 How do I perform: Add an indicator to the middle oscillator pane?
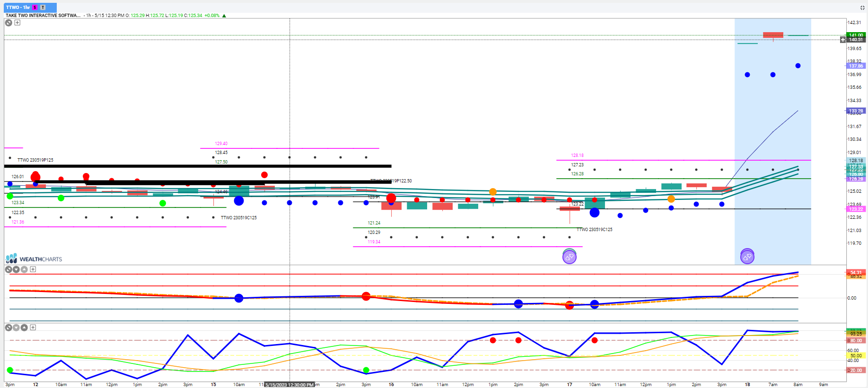point(33,269)
